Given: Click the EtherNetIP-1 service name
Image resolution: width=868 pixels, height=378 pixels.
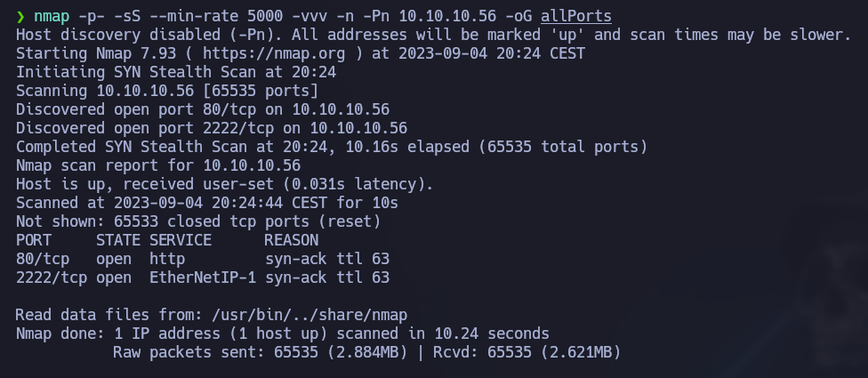Looking at the screenshot, I should pyautogui.click(x=203, y=277).
